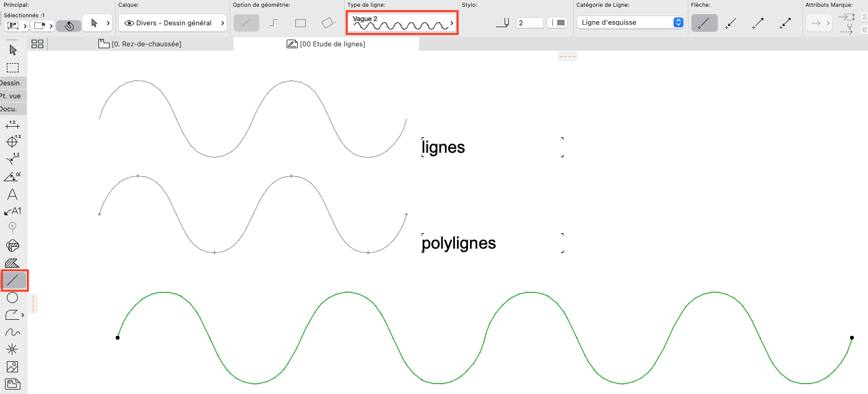The image size is (868, 394).
Task: Choose the chained line geometry option
Action: [273, 23]
